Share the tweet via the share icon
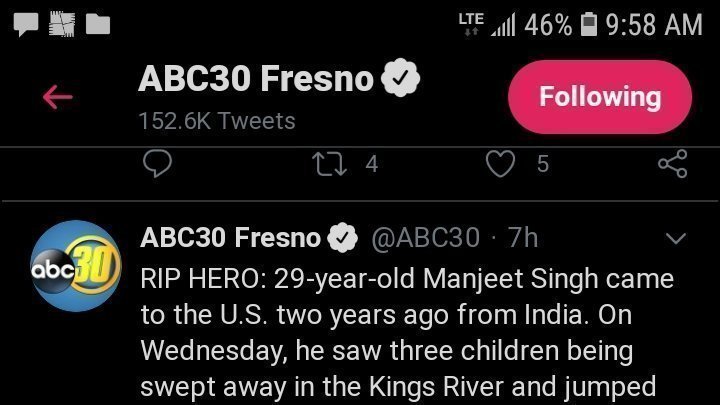Image resolution: width=720 pixels, height=405 pixels. [673, 163]
